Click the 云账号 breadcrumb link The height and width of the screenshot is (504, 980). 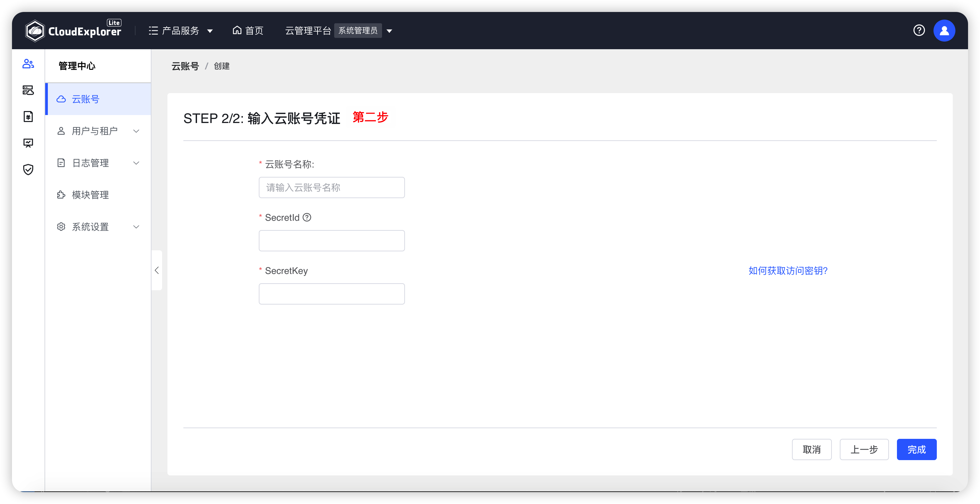[x=185, y=66]
